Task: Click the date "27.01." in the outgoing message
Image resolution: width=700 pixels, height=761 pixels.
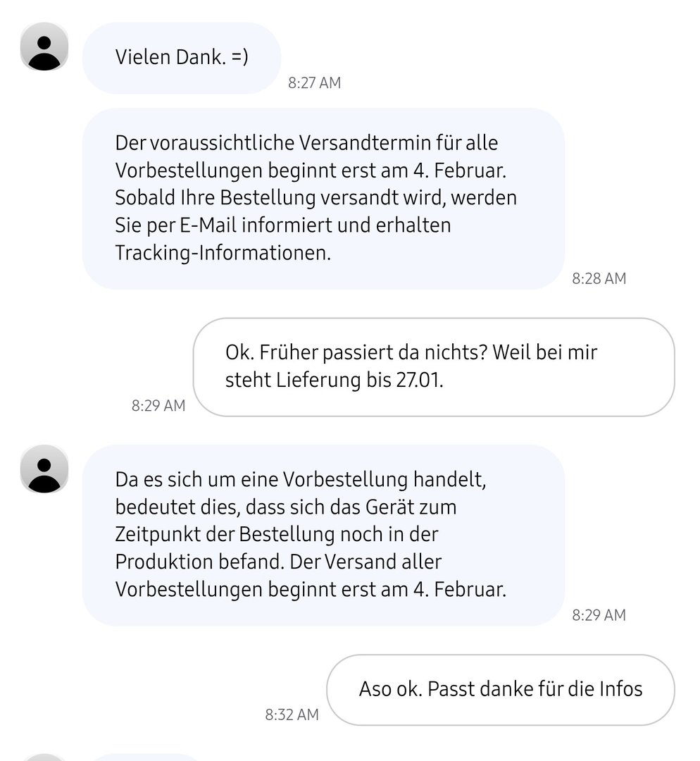Action: click(x=415, y=381)
